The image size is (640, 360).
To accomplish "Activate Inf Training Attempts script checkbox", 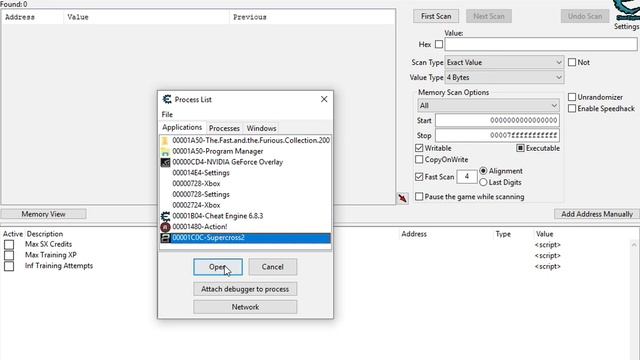I will coord(9,266).
